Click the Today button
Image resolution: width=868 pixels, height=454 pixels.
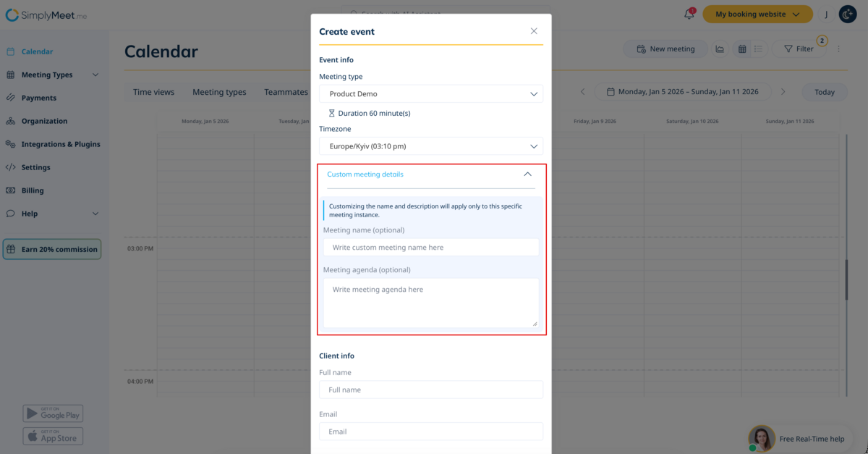point(824,92)
